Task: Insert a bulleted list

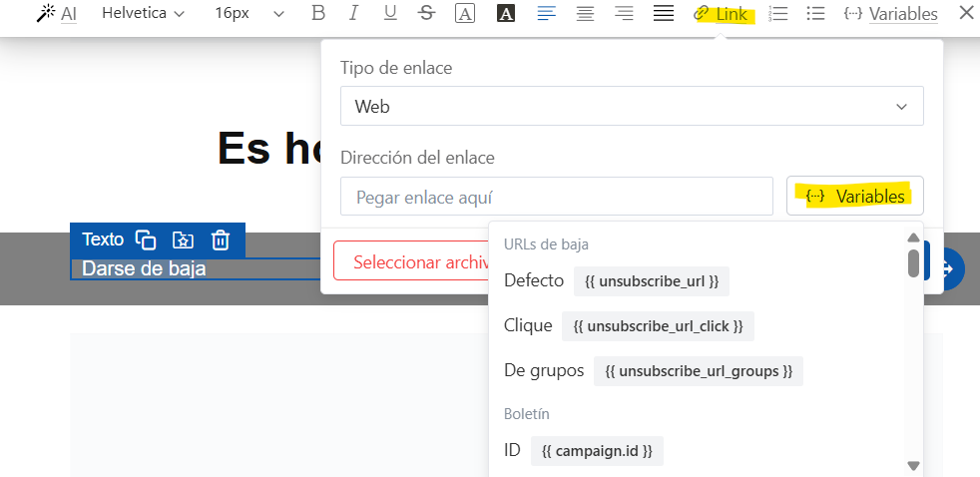Action: pyautogui.click(x=815, y=14)
